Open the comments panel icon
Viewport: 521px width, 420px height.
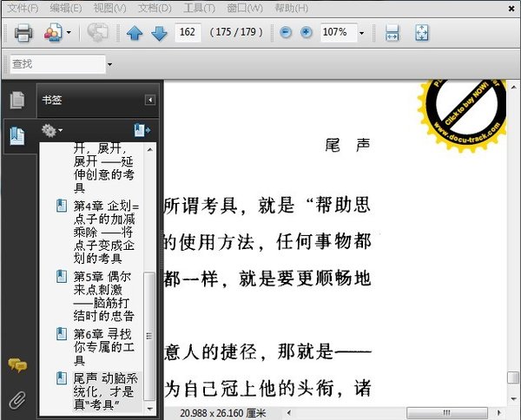(x=17, y=365)
